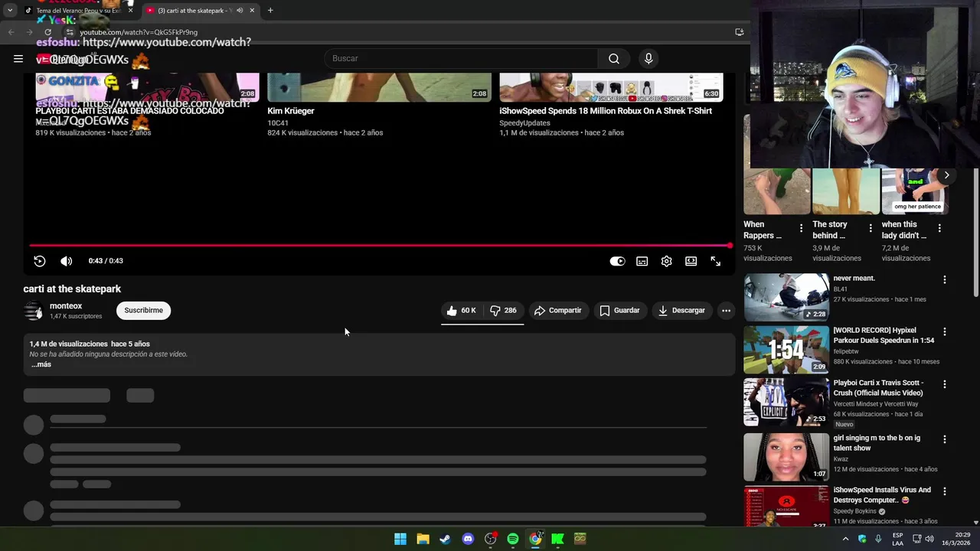The height and width of the screenshot is (551, 980).
Task: Open options for Playboi Carti Crush video
Action: [944, 384]
